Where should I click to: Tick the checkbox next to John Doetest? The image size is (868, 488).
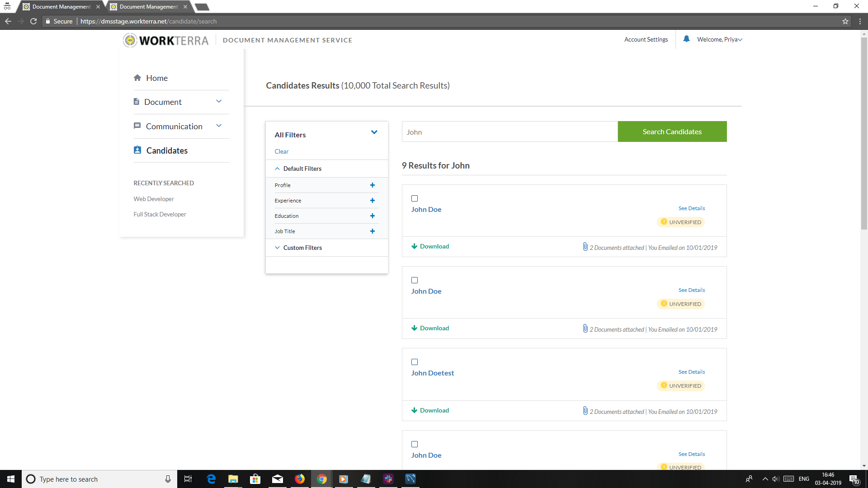[415, 362]
